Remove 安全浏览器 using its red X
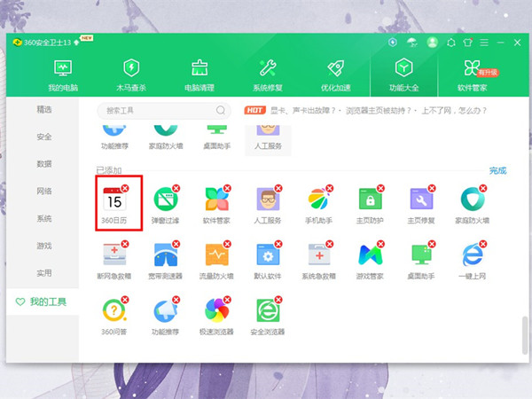 278,300
